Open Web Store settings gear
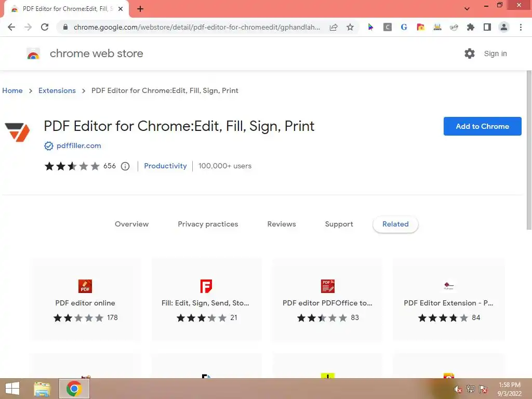The height and width of the screenshot is (399, 532). [x=469, y=54]
